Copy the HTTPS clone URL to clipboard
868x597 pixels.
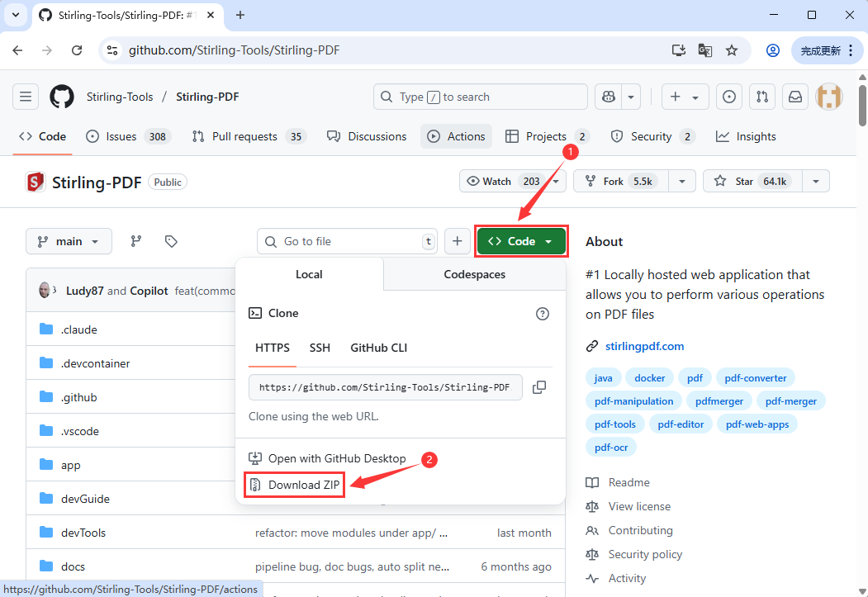(539, 387)
